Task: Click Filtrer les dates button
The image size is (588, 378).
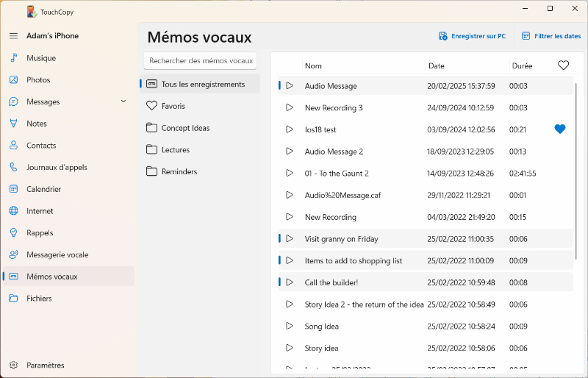Action: click(x=551, y=36)
